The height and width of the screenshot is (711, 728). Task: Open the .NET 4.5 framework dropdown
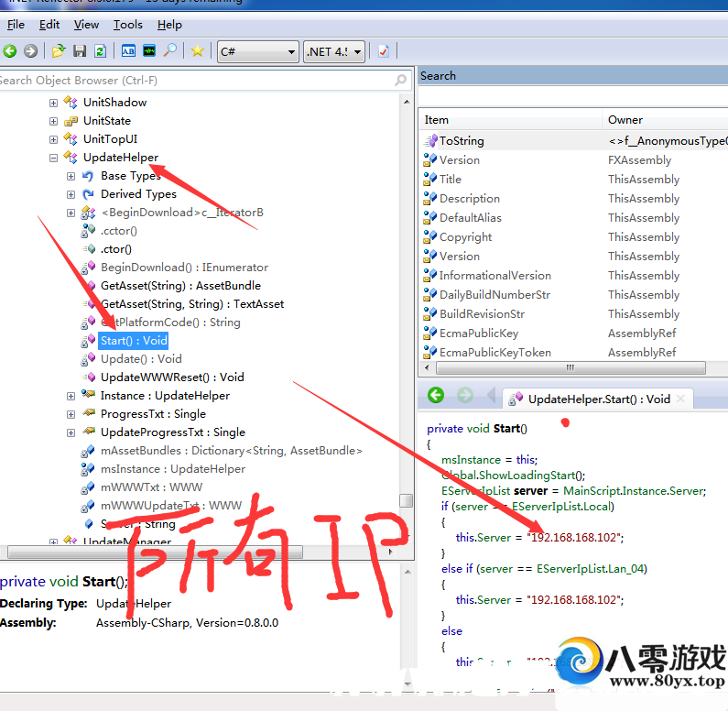click(334, 51)
